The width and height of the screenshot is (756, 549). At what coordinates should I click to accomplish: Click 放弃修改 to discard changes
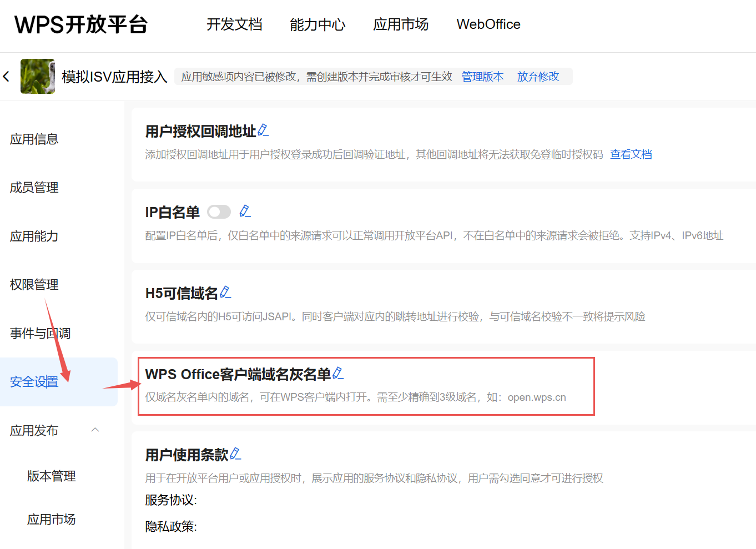coord(538,77)
